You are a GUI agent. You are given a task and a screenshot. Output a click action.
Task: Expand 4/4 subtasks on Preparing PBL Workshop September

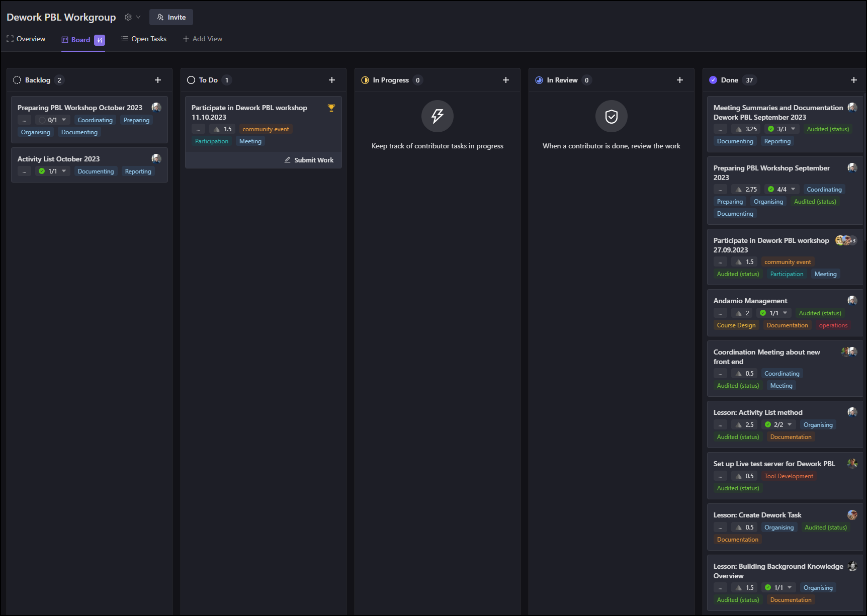pos(782,190)
